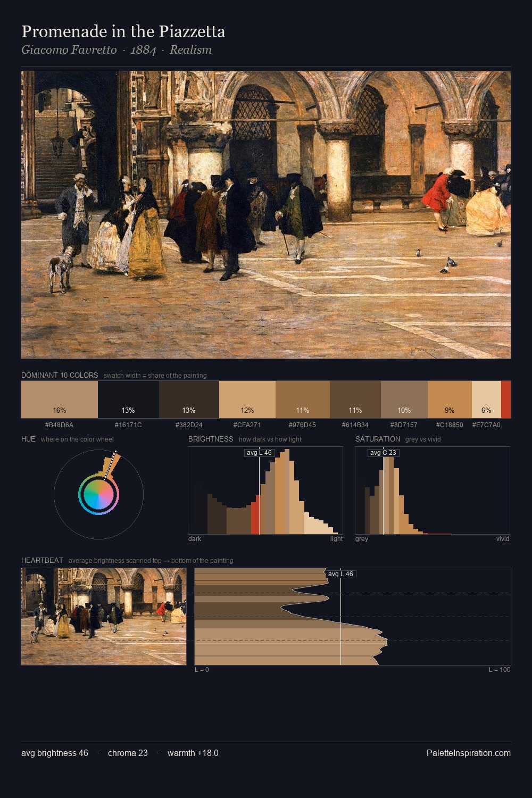Click the 'dark' axis label
This screenshot has width=532, height=798.
click(195, 539)
